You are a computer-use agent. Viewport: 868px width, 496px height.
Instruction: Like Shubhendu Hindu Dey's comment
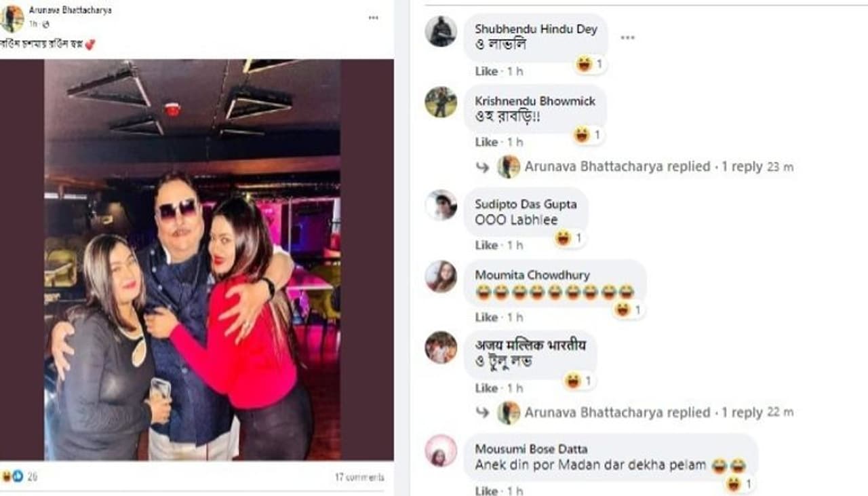[486, 71]
